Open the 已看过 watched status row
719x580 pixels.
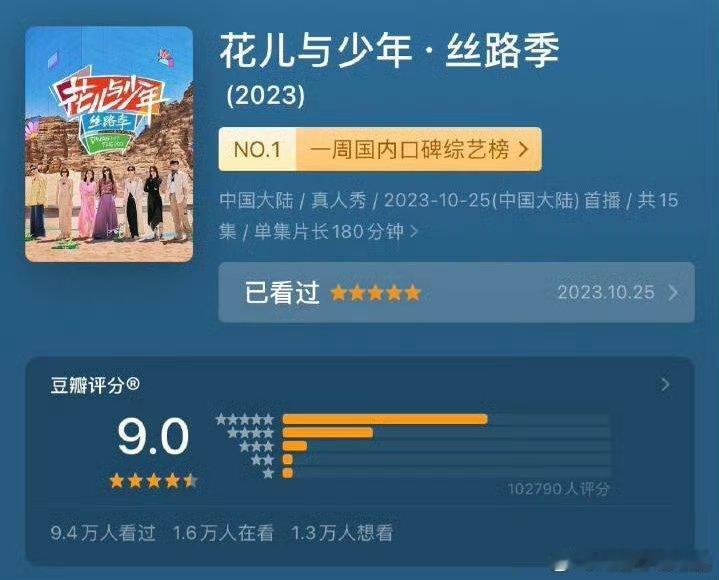456,293
